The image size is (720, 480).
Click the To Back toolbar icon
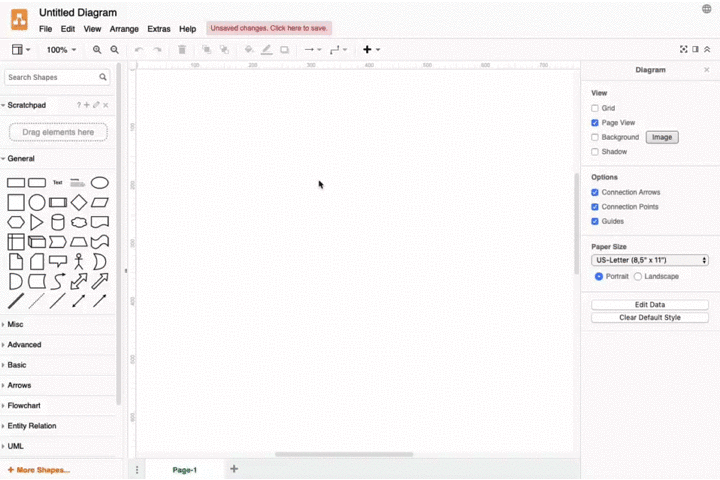click(x=224, y=50)
